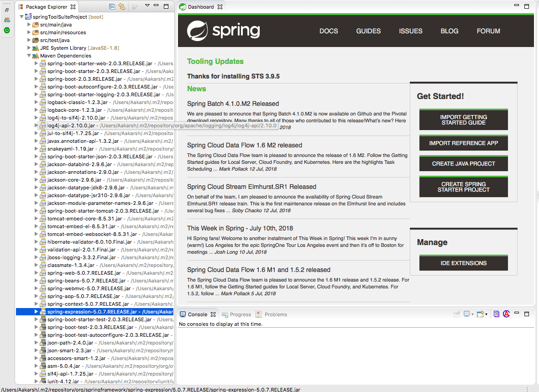This screenshot has width=539, height=392.
Task: Close the Package Explorer tab
Action: 73,6
